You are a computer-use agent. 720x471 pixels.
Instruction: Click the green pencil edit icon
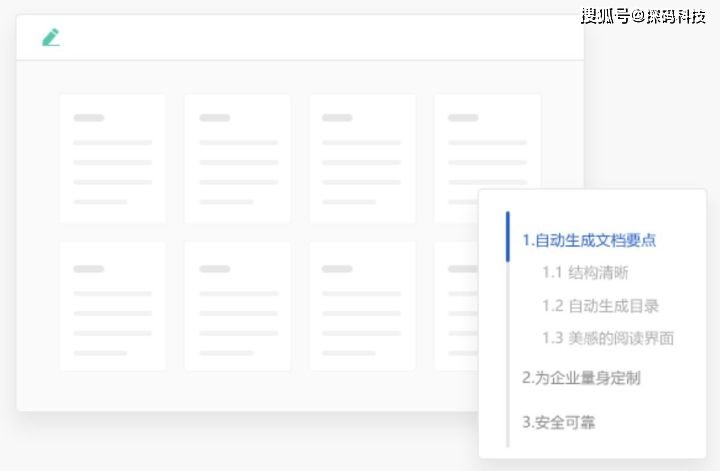51,38
